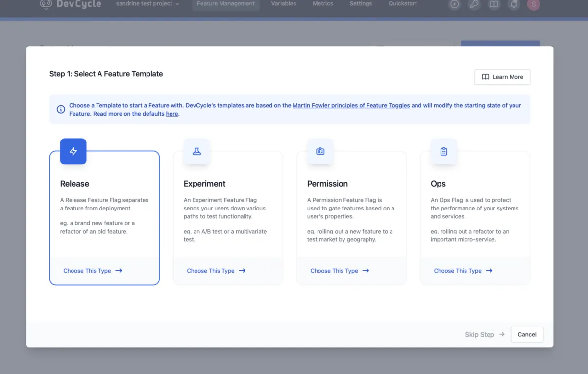Click the Experiment flask icon
Image resolution: width=588 pixels, height=374 pixels.
(197, 151)
